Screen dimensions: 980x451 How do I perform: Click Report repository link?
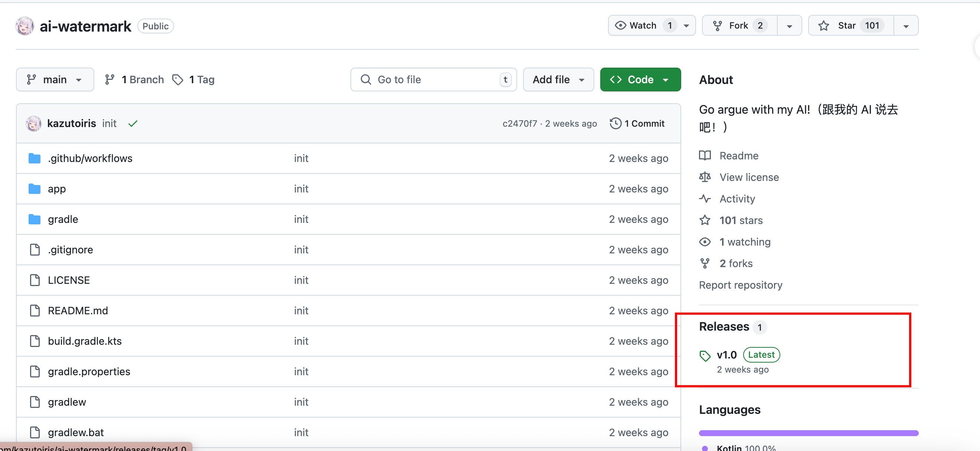click(x=740, y=285)
